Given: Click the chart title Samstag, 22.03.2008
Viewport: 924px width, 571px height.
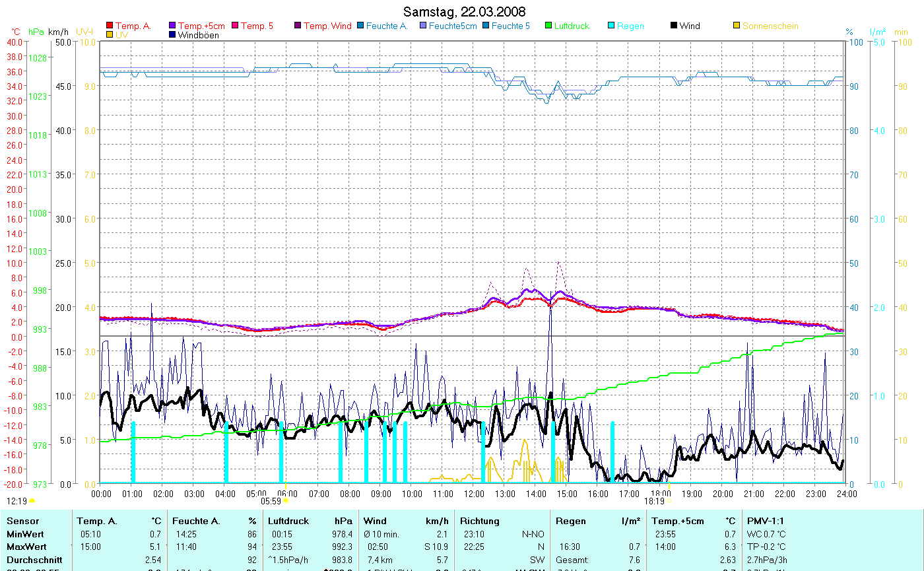Looking at the screenshot, I should coord(465,13).
